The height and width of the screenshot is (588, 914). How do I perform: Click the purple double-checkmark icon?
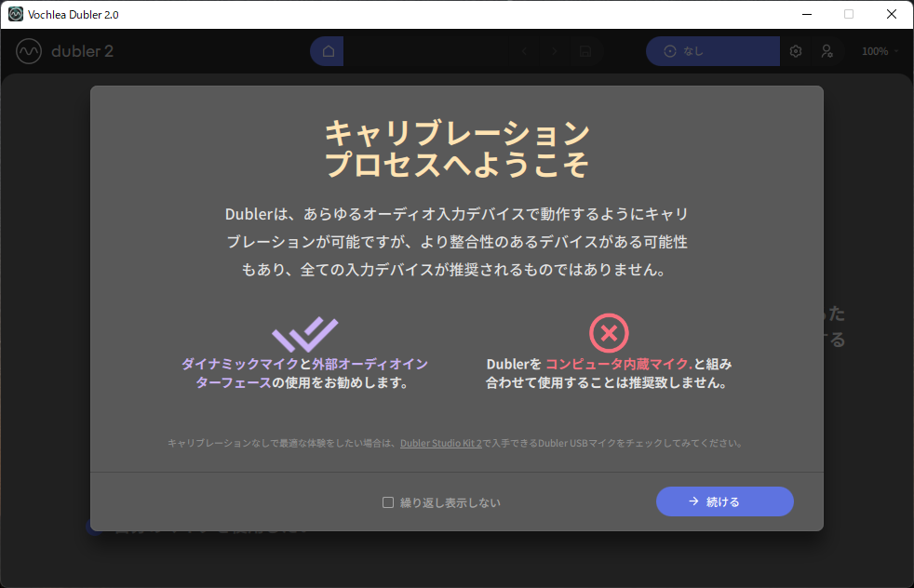coord(305,333)
